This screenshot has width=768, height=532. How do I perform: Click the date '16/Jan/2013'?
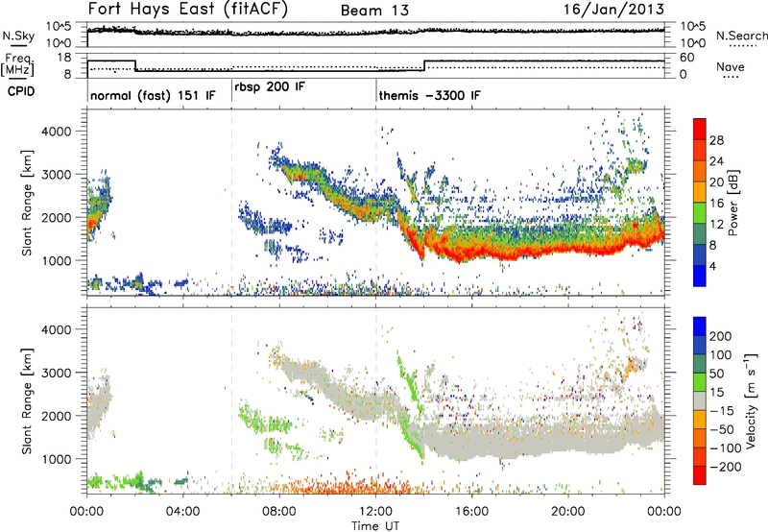click(613, 9)
